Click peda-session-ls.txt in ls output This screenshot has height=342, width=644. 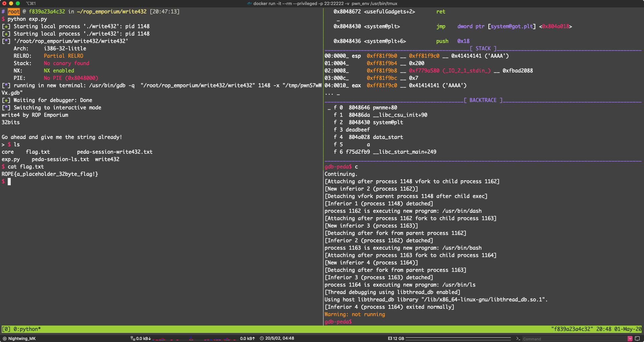point(60,159)
